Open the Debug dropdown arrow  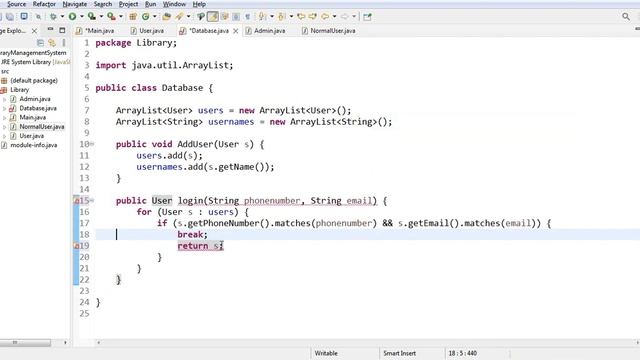[62, 17]
